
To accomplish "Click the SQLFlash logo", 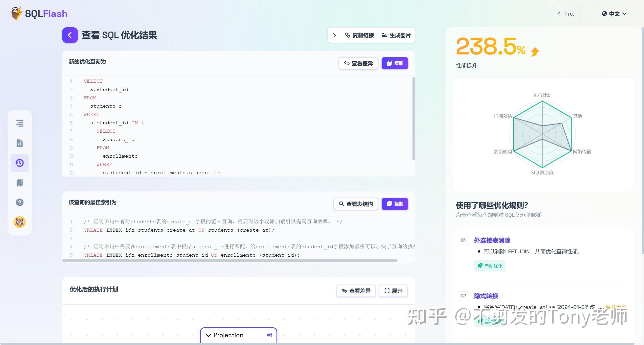I will tap(39, 13).
